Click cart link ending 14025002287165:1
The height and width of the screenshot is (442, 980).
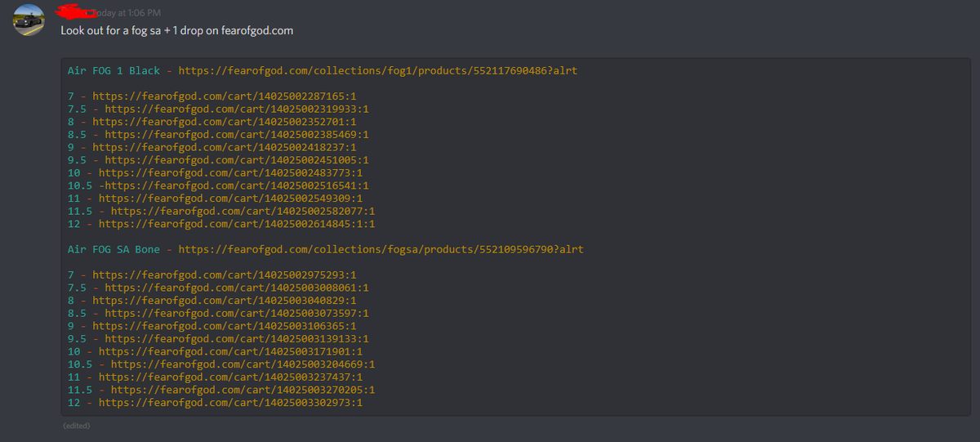225,96
